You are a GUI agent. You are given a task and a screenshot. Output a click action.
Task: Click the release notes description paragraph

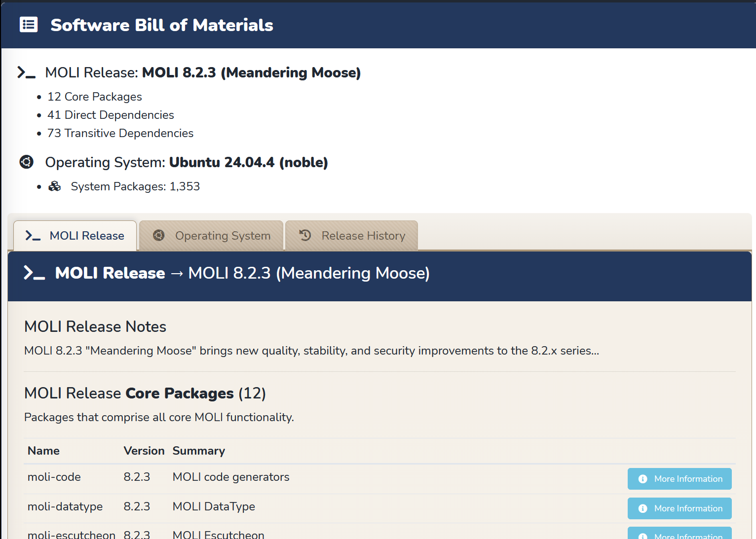312,351
